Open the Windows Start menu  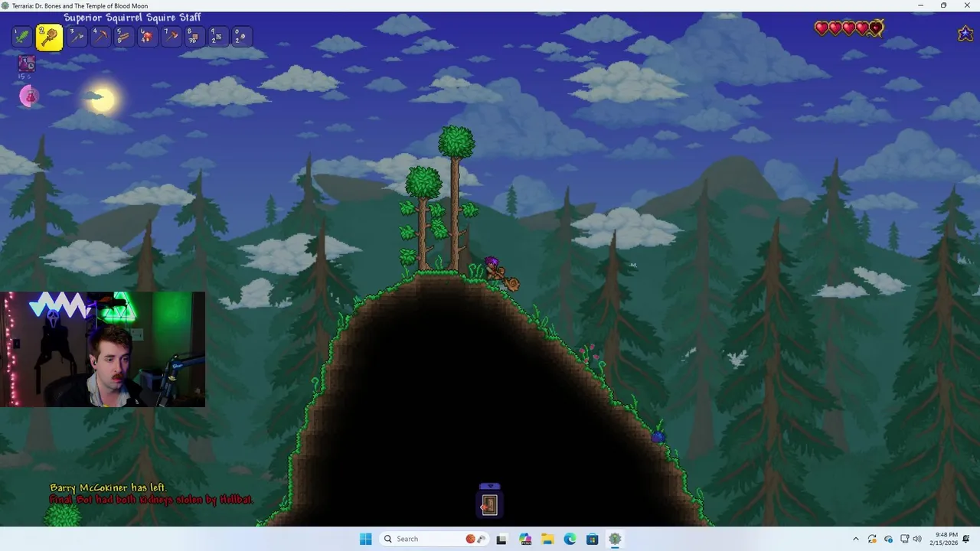coord(365,539)
